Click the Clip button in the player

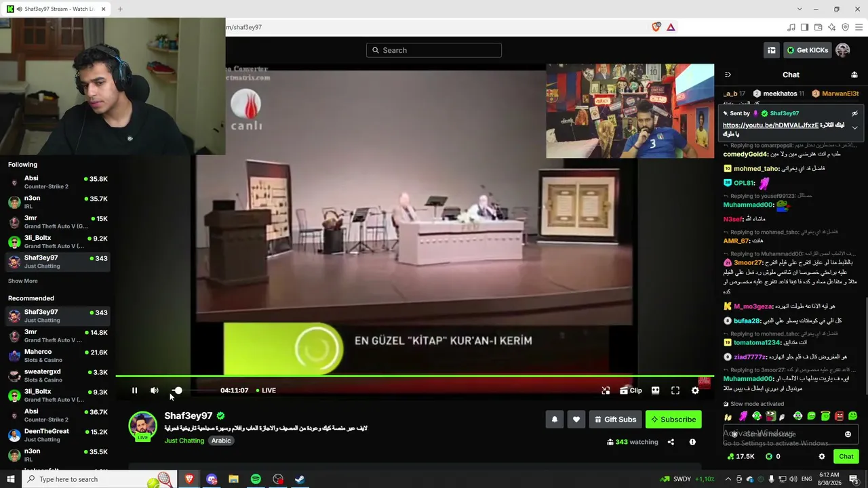click(x=631, y=390)
